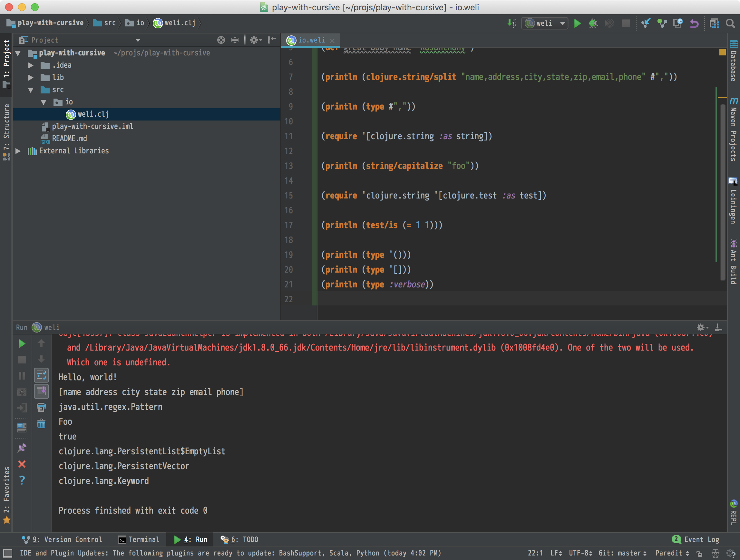
Task: Select README.md in project tree
Action: pyautogui.click(x=69, y=139)
